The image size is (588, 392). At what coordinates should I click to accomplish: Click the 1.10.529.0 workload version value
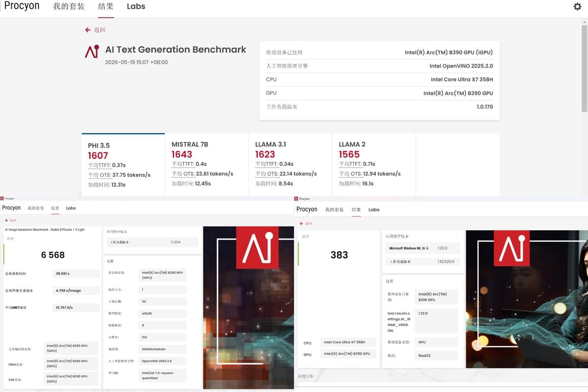446,262
